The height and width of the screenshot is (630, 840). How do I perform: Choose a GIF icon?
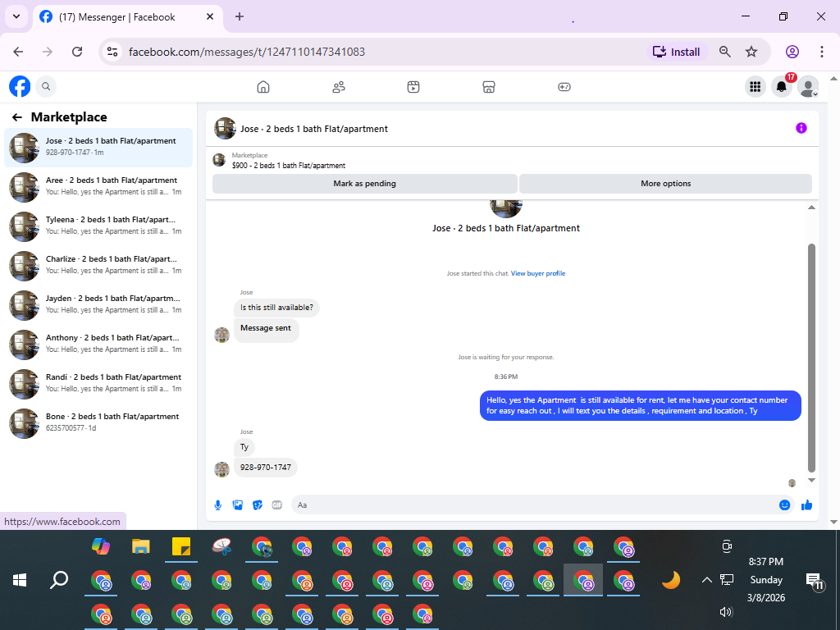coord(277,504)
